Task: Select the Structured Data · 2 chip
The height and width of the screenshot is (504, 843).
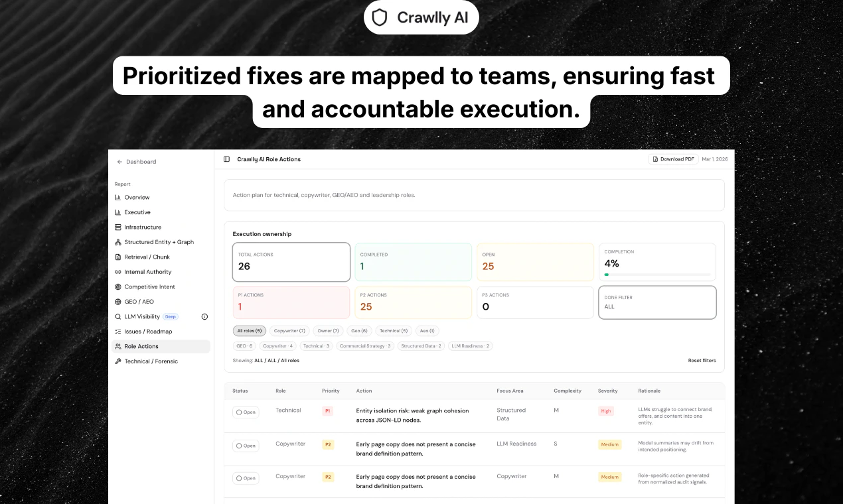Action: coord(421,346)
